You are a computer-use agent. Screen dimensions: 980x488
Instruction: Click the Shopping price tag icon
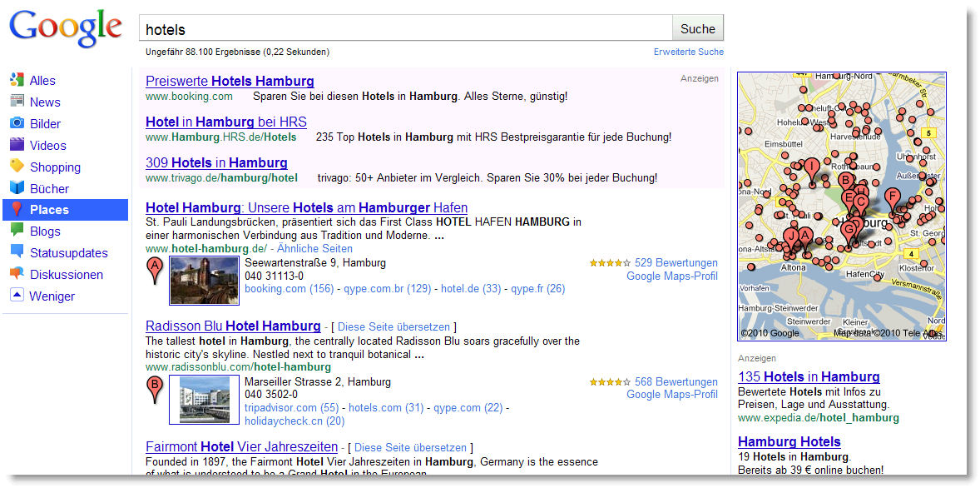[x=17, y=166]
